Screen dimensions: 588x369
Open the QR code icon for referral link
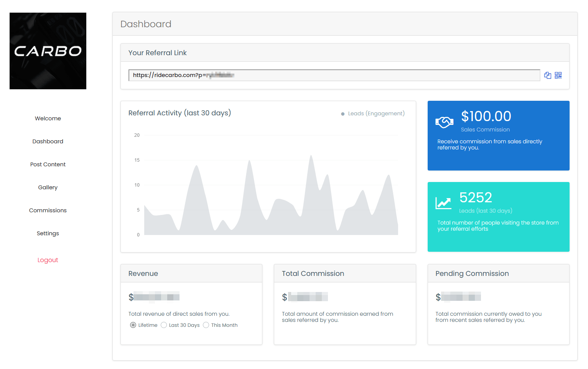(558, 75)
